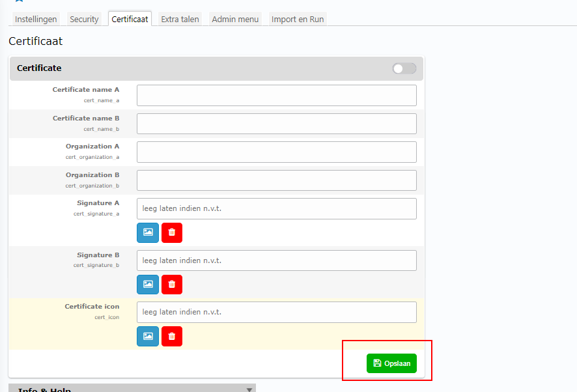Viewport: 577px width, 392px height.
Task: Delete the Signature A image
Action: click(172, 232)
